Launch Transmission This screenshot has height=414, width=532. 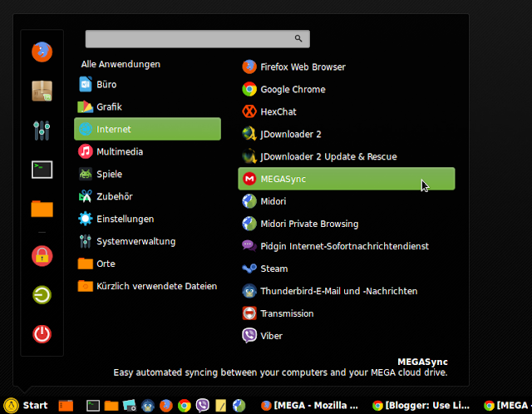point(347,313)
